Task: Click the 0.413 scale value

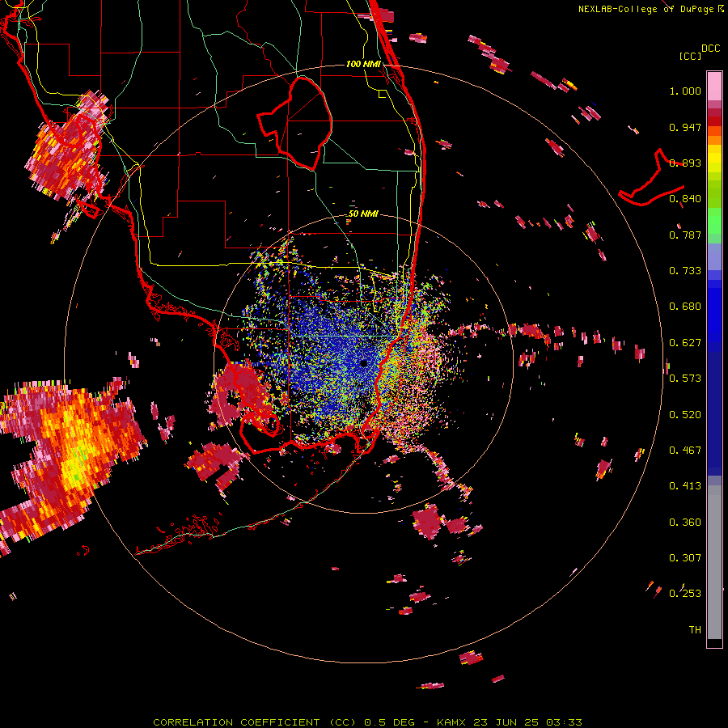Action: pyautogui.click(x=685, y=486)
